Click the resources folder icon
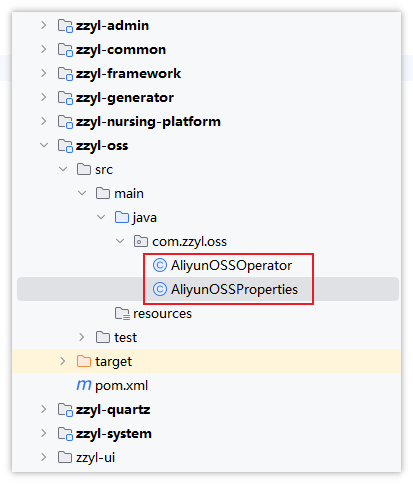 tap(122, 314)
